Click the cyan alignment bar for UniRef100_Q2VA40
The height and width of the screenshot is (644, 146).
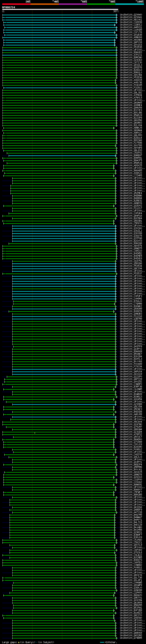click(x=60, y=15)
